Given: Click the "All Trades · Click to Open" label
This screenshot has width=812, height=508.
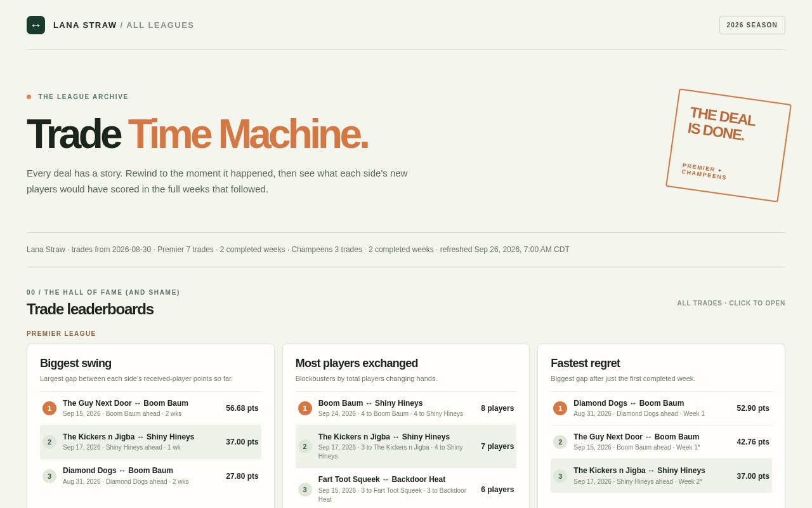Looking at the screenshot, I should coord(731,304).
